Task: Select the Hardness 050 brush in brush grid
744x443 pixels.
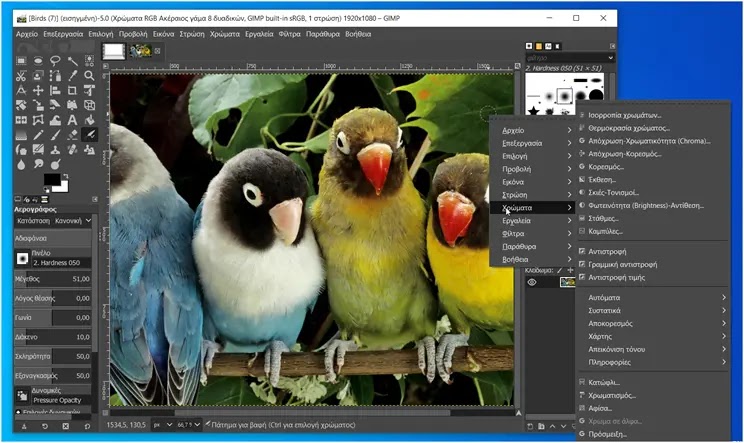Action: click(x=564, y=96)
